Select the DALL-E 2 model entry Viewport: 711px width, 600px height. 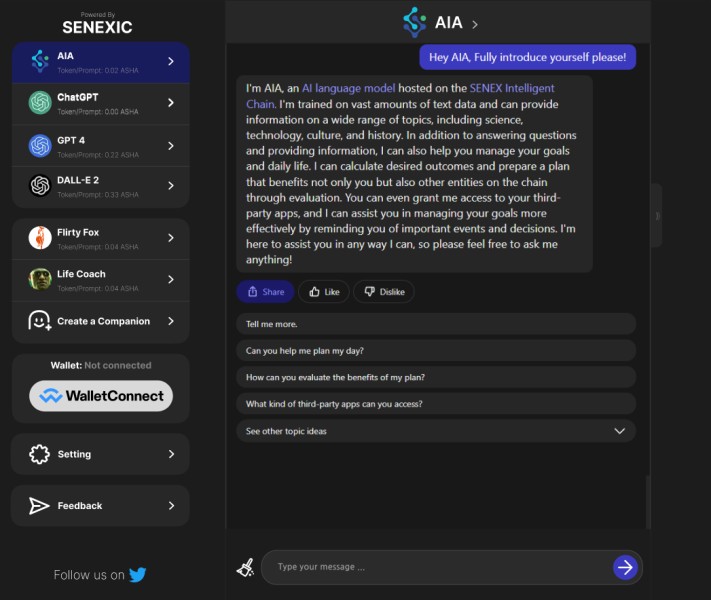(101, 187)
